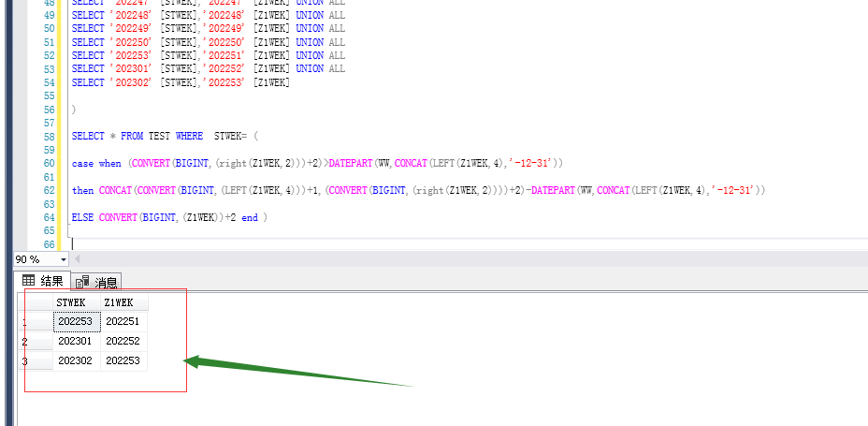Click the results grid select-all corner
Screen dimensions: 868x426
pos(36,302)
